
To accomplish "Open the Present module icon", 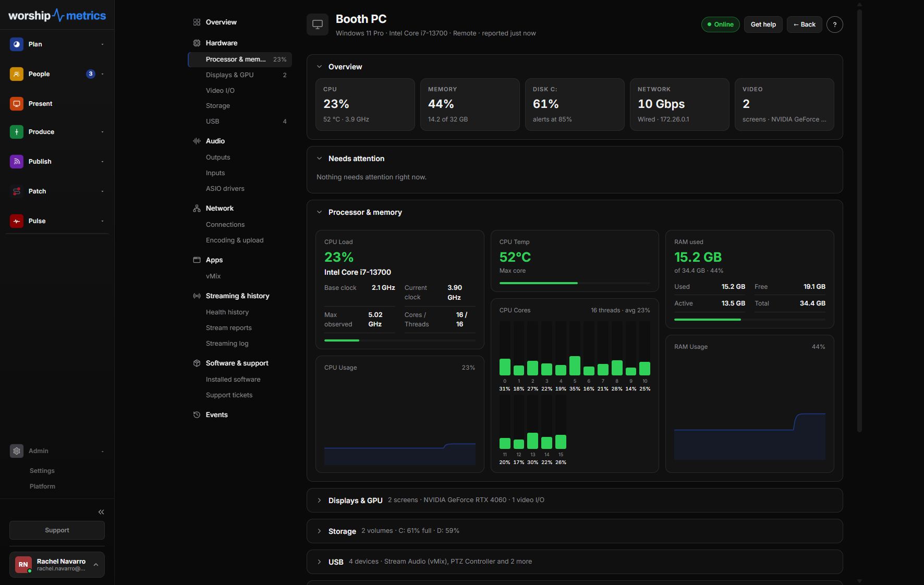I will click(17, 104).
